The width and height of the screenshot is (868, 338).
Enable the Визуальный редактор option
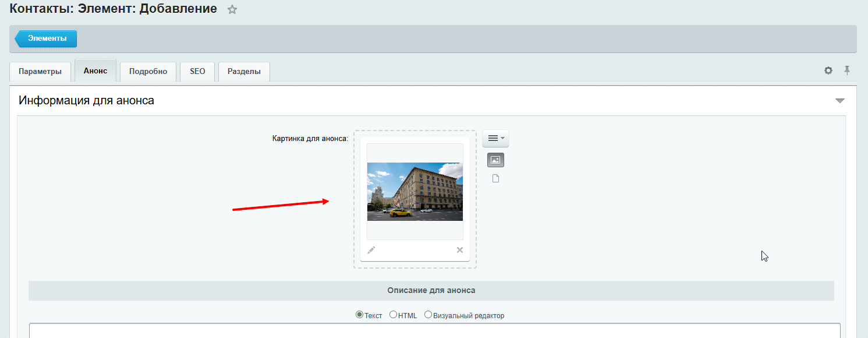click(428, 315)
